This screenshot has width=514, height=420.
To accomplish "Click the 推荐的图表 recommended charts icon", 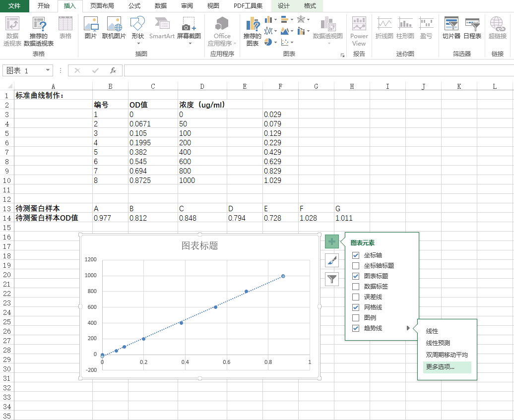I will click(253, 31).
